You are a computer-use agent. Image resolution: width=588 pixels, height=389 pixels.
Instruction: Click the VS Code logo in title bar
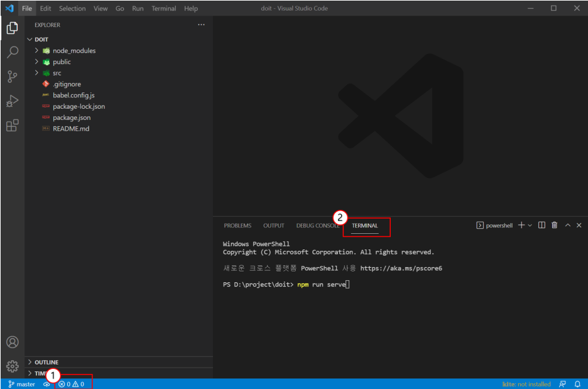[x=9, y=8]
